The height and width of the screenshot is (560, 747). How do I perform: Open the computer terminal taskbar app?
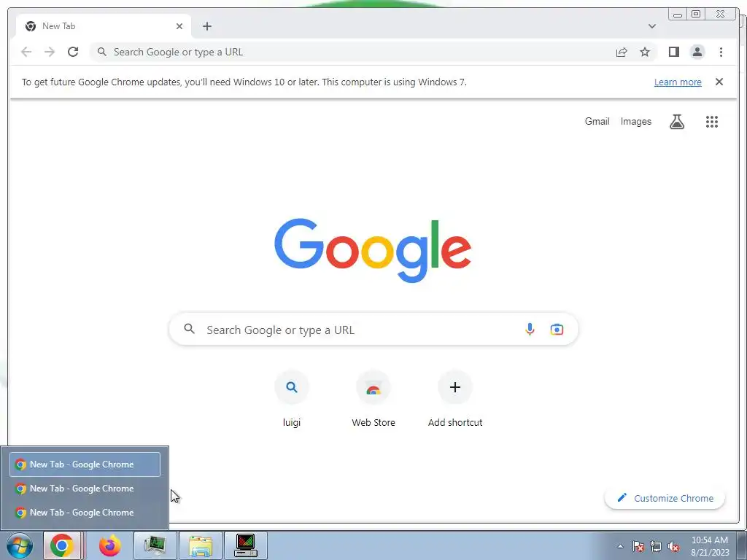(246, 545)
